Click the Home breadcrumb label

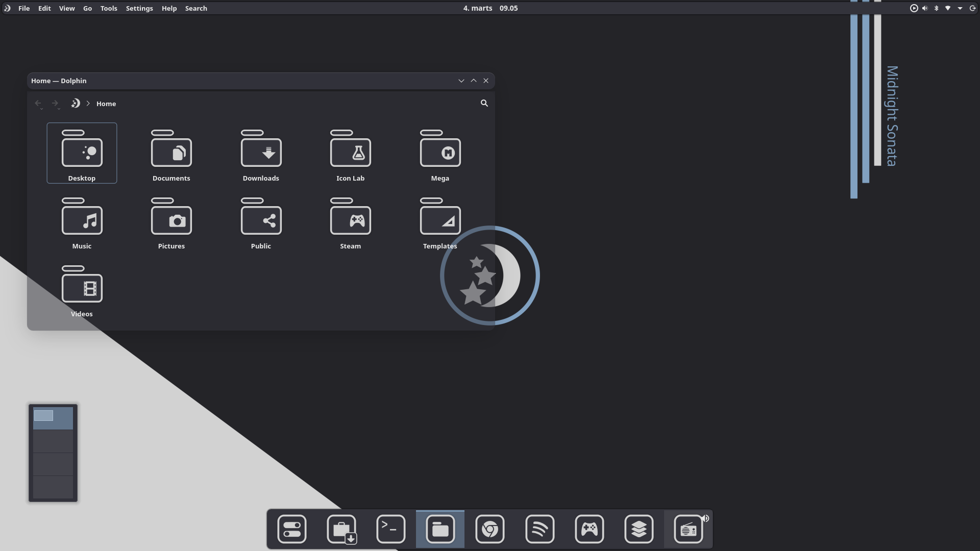(x=106, y=104)
